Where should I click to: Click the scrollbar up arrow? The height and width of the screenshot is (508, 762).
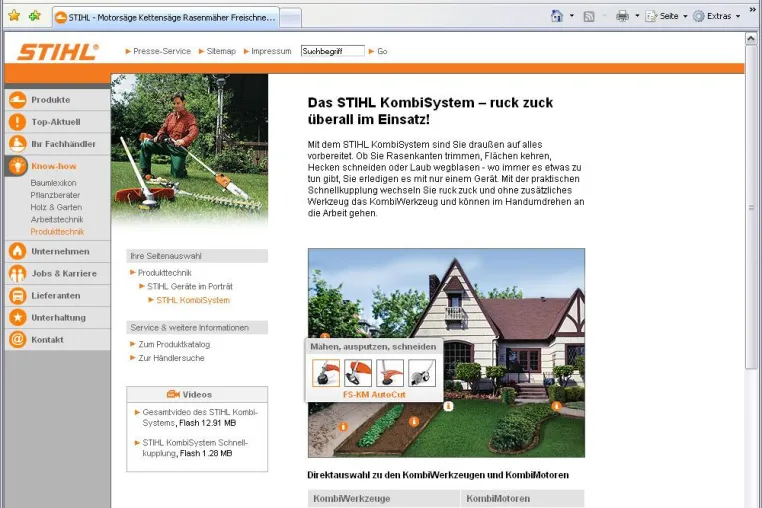[x=751, y=40]
